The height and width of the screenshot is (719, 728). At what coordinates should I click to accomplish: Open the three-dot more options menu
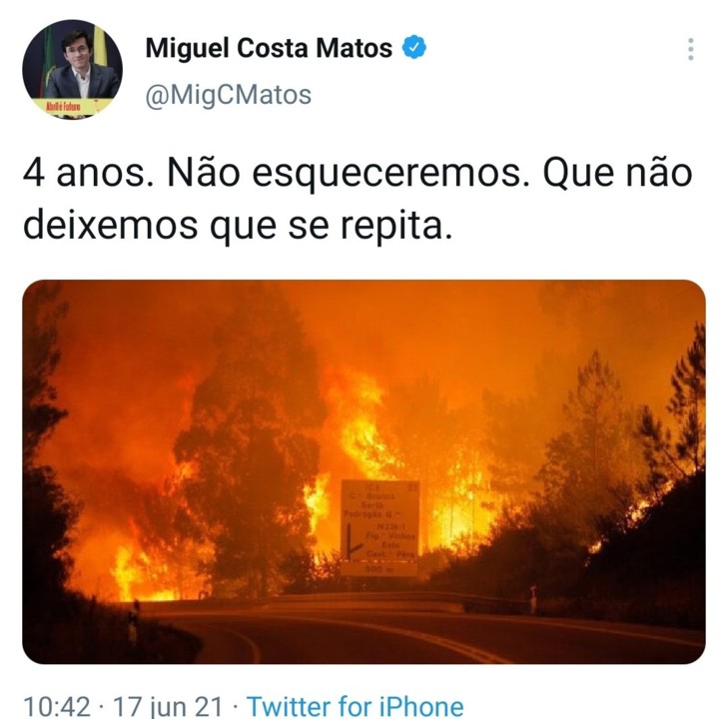[x=691, y=49]
